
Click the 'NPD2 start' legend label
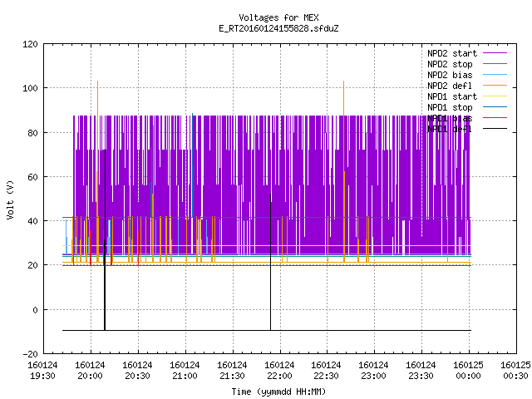pyautogui.click(x=452, y=53)
